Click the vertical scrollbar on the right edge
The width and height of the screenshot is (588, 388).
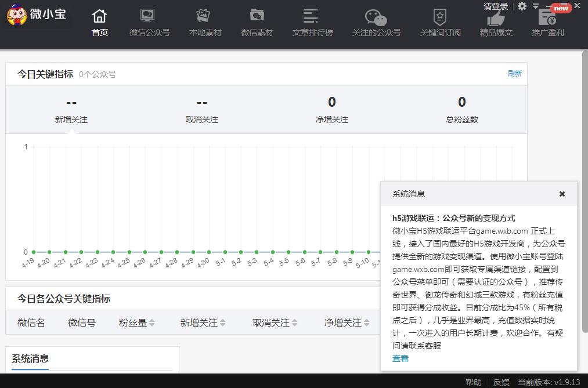pos(584,174)
